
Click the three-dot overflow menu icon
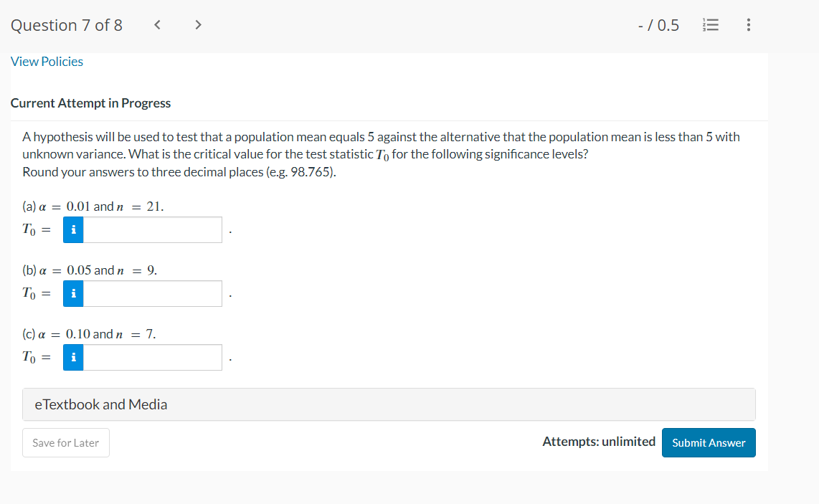click(748, 24)
